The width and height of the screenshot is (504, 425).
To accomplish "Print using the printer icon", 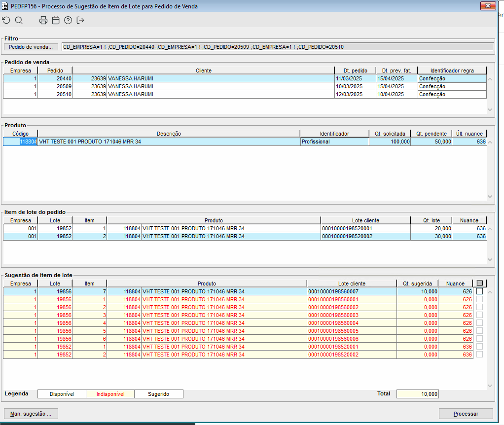I will click(43, 21).
